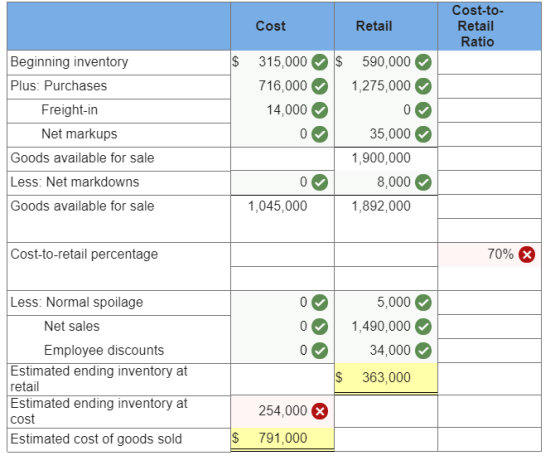Click Estimated ending inventory at cost label

pos(99,411)
